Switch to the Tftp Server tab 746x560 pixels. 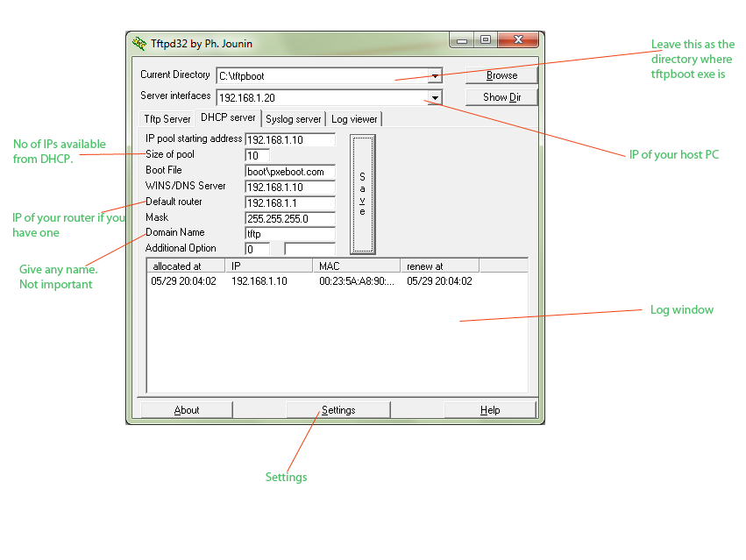(167, 119)
